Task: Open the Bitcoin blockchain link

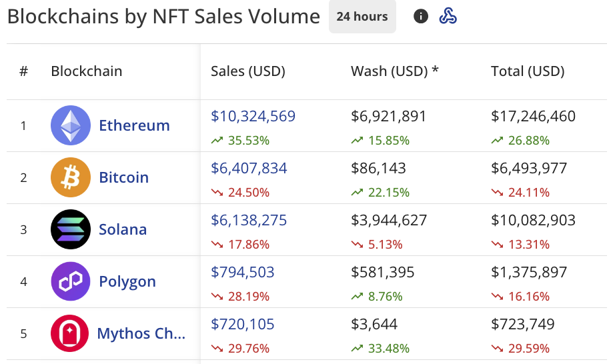Action: pos(123,177)
